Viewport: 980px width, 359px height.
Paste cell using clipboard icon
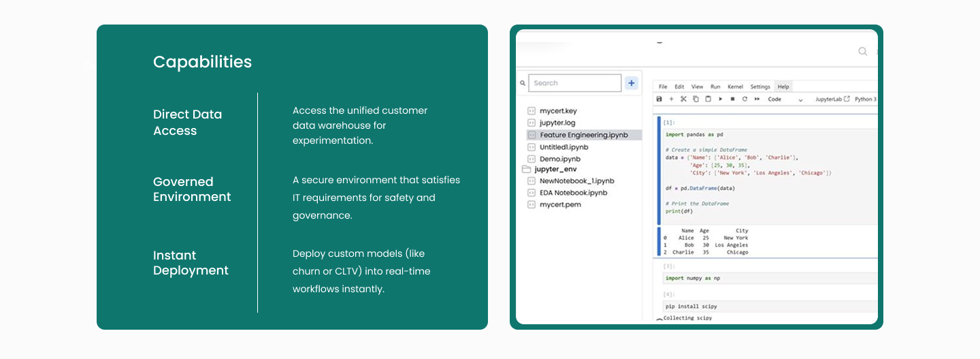708,99
